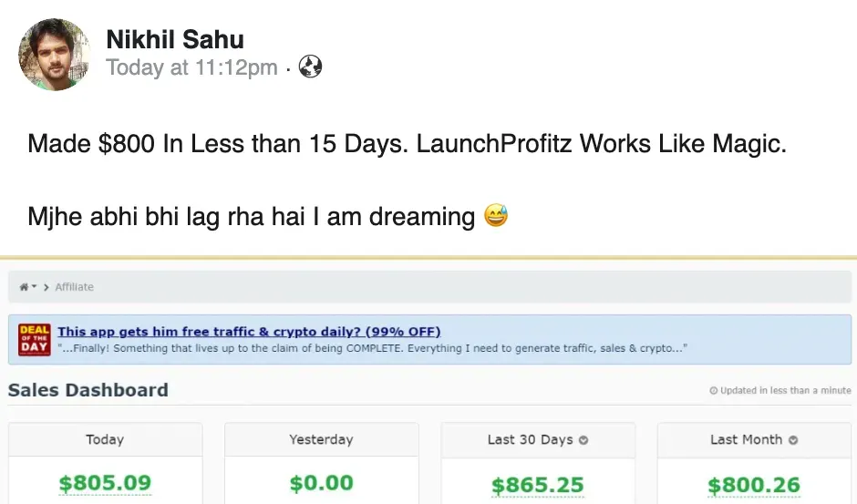Screen dimensions: 857x504
Task: Click the Nikhil Sahu profile name
Action: [x=175, y=39]
